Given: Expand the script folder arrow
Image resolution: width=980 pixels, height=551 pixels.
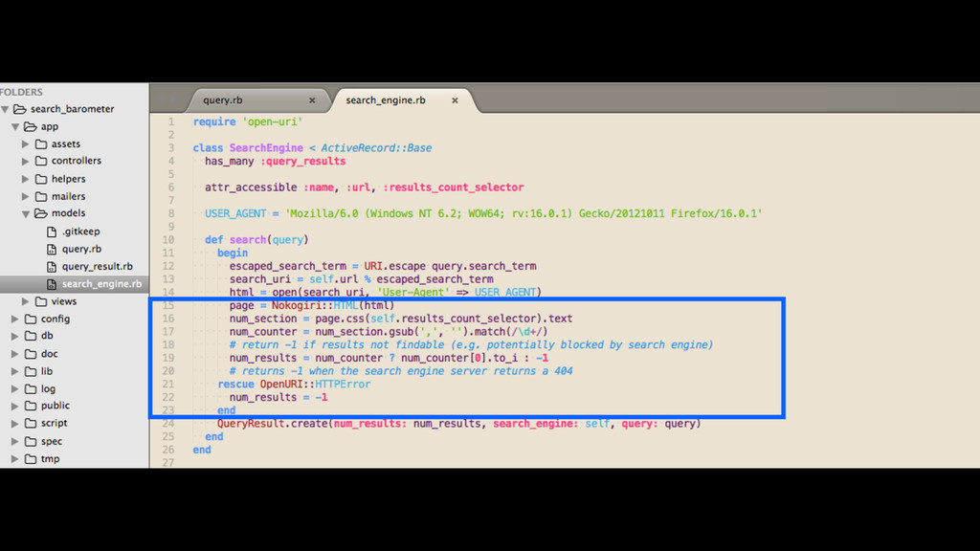Looking at the screenshot, I should [15, 424].
